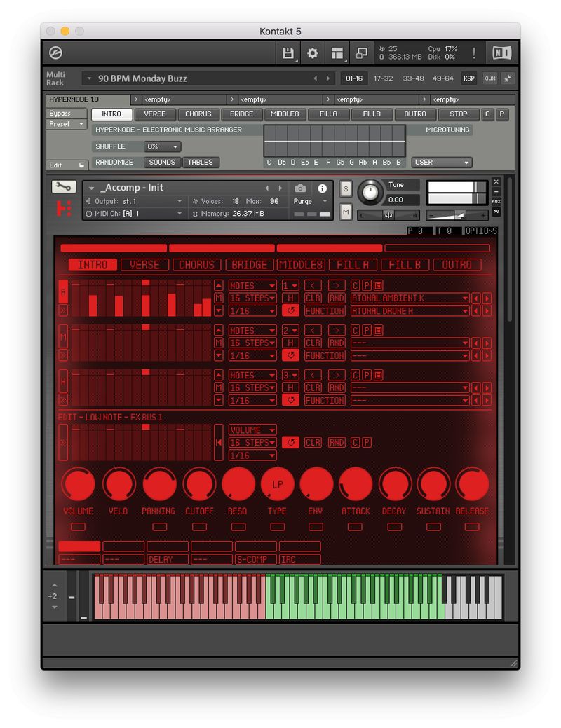Image resolution: width=561 pixels, height=728 pixels.
Task: Click the loop icon next to FUNCTION on row A
Action: (290, 311)
